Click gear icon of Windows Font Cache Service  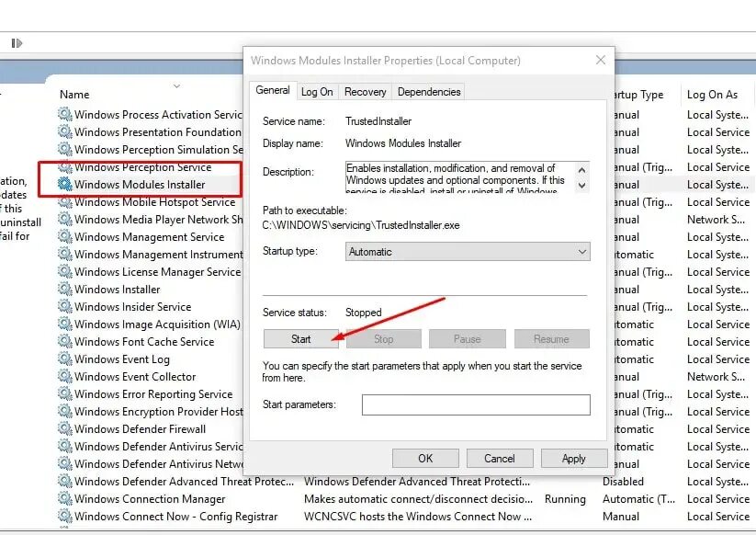(64, 341)
